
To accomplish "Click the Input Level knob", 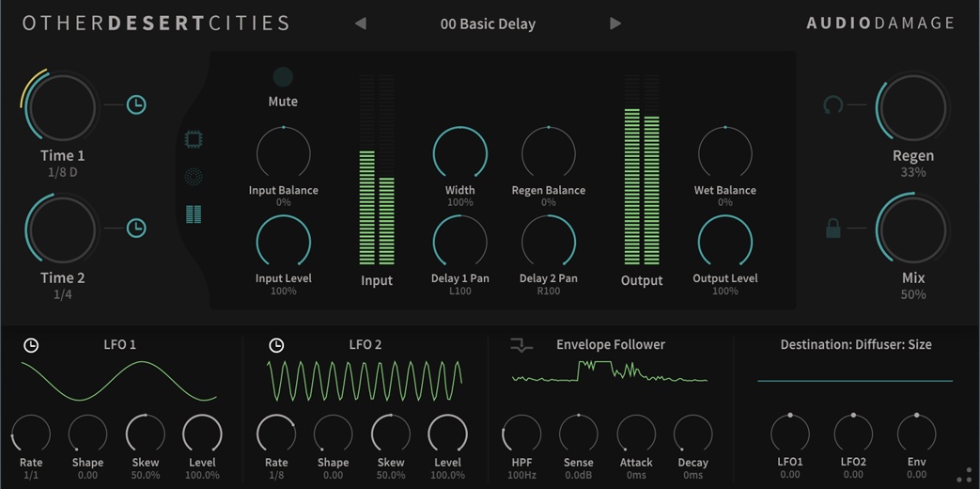I will click(x=283, y=242).
